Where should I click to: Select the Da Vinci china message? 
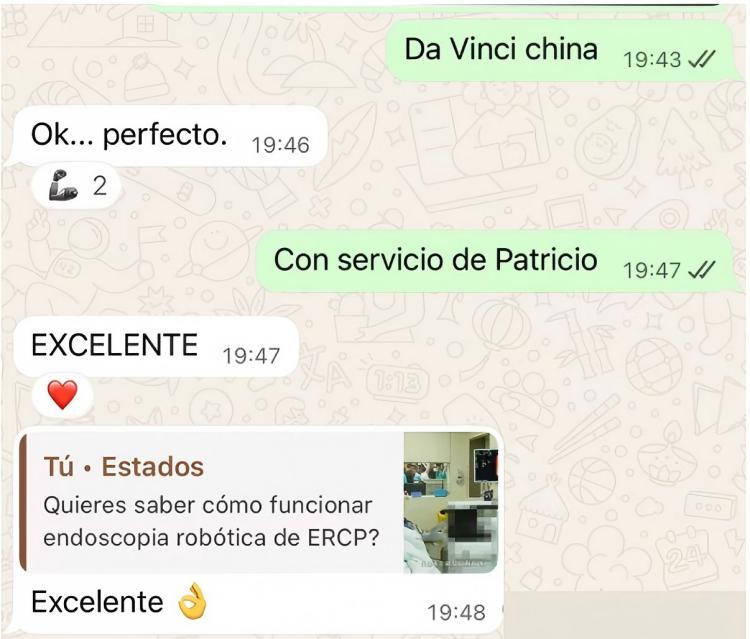coord(559,50)
